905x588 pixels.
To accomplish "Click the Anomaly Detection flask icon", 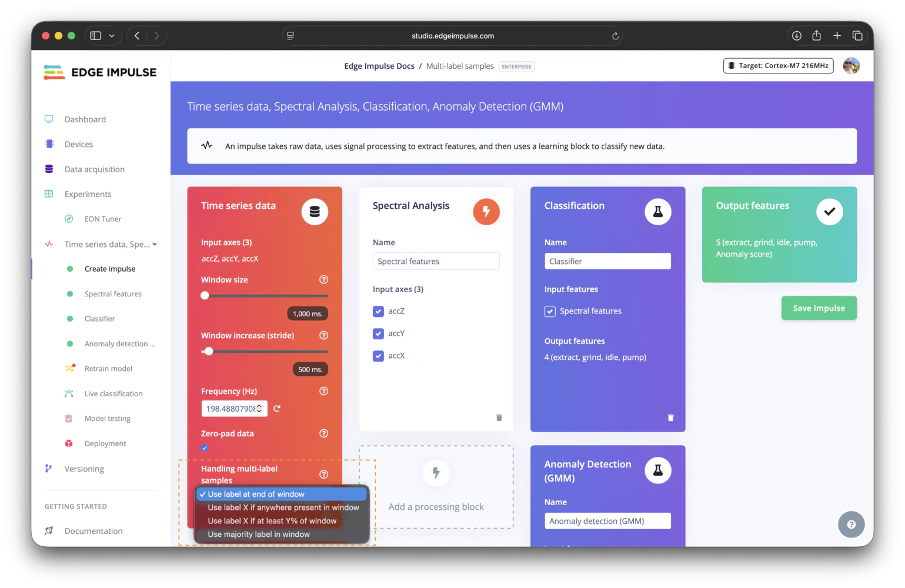I will tap(658, 470).
